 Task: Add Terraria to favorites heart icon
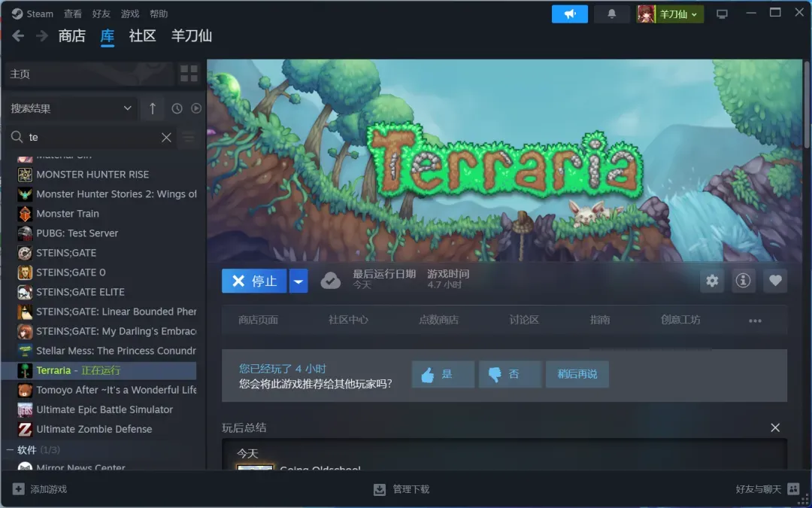click(775, 281)
